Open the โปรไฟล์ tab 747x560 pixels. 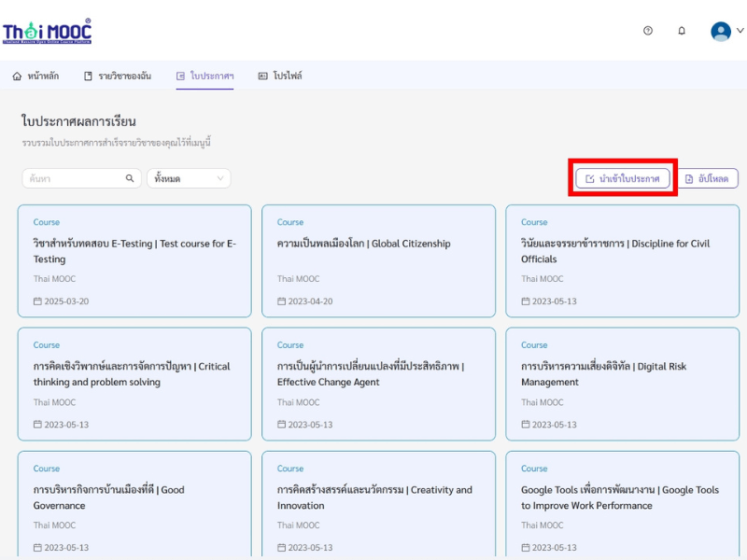[x=280, y=76]
